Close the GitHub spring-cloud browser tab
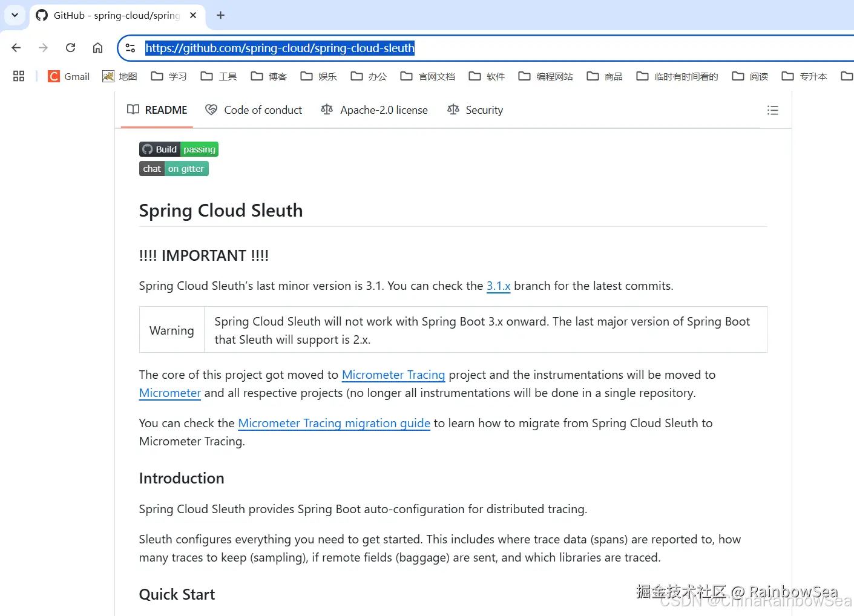 (x=193, y=15)
